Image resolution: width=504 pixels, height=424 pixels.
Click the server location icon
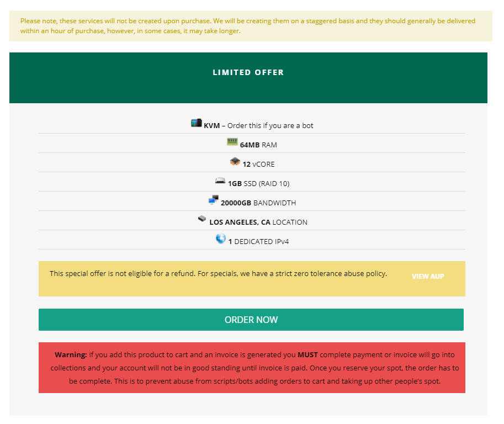coord(202,219)
